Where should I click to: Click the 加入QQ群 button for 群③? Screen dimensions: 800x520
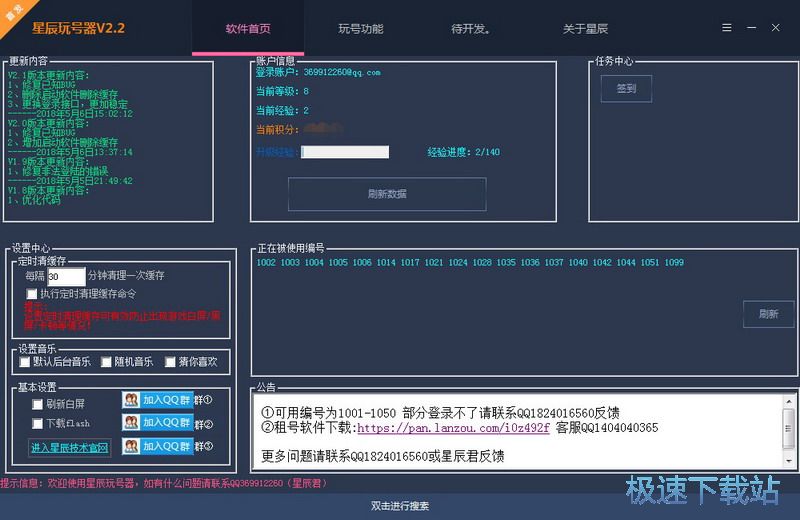click(x=157, y=446)
